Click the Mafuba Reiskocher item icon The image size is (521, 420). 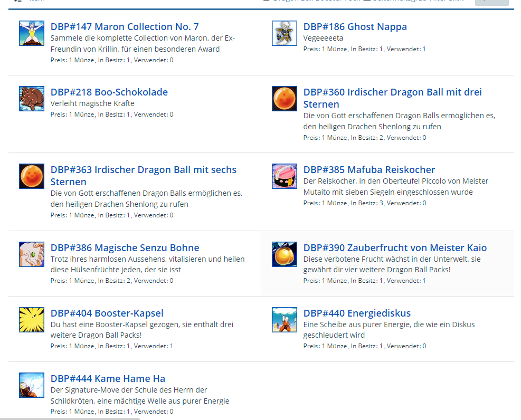pos(284,177)
